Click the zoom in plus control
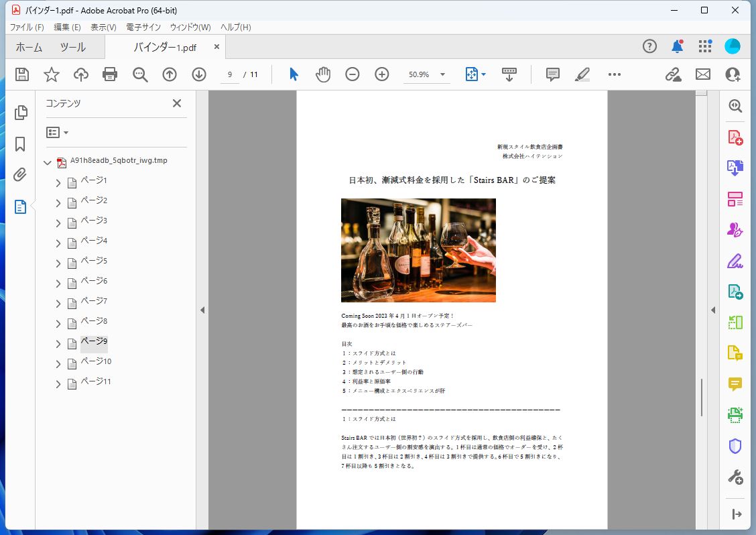The image size is (756, 535). 382,74
